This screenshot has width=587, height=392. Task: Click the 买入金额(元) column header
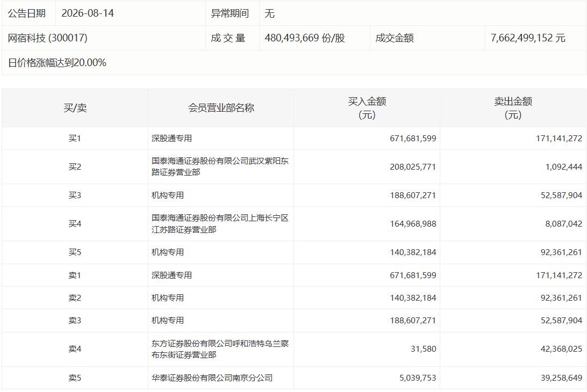click(x=367, y=108)
